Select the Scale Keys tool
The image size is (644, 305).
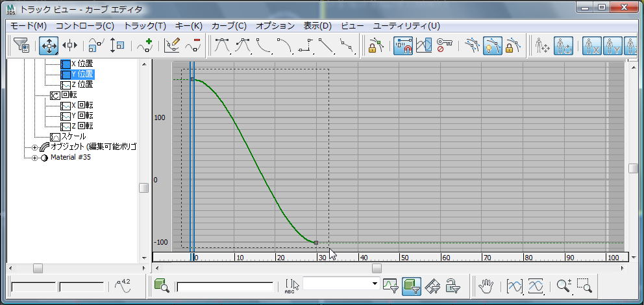click(x=97, y=45)
